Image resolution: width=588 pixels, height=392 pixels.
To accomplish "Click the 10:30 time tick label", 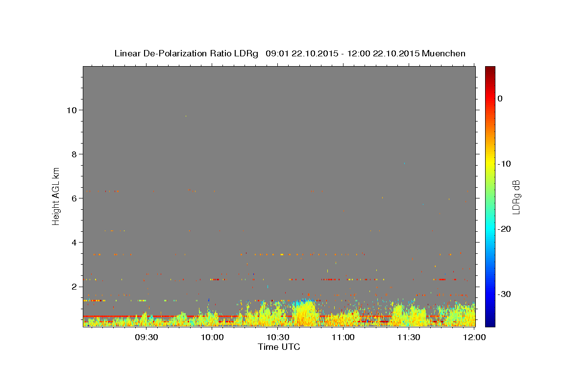I will [277, 338].
